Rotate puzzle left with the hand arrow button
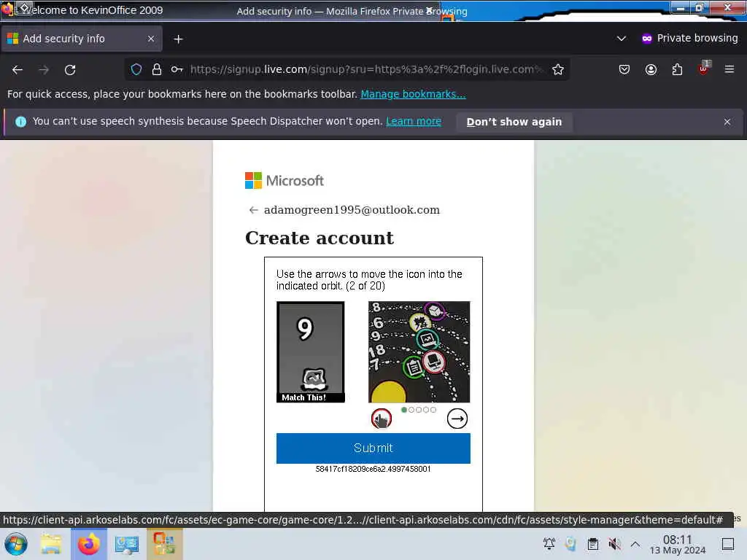 [381, 419]
